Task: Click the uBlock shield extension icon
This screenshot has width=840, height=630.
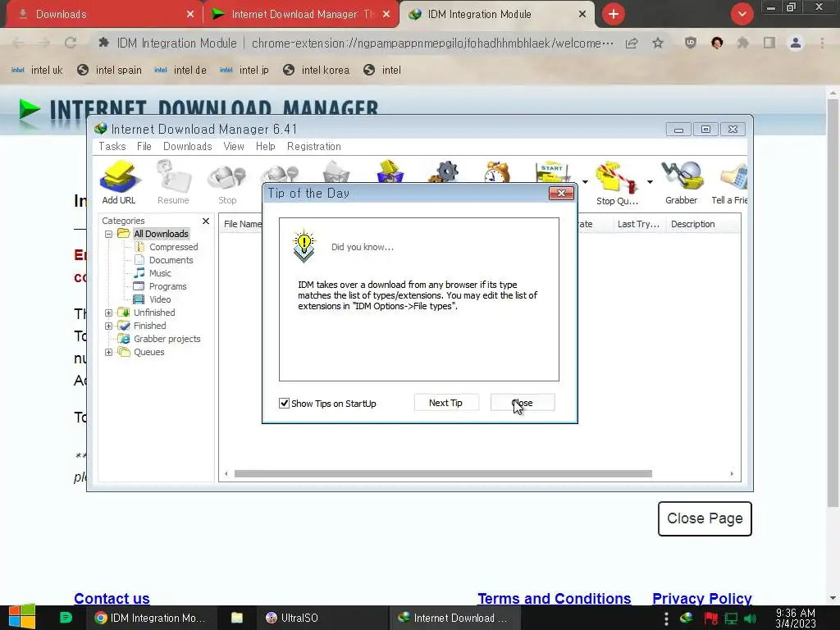Action: [x=691, y=43]
